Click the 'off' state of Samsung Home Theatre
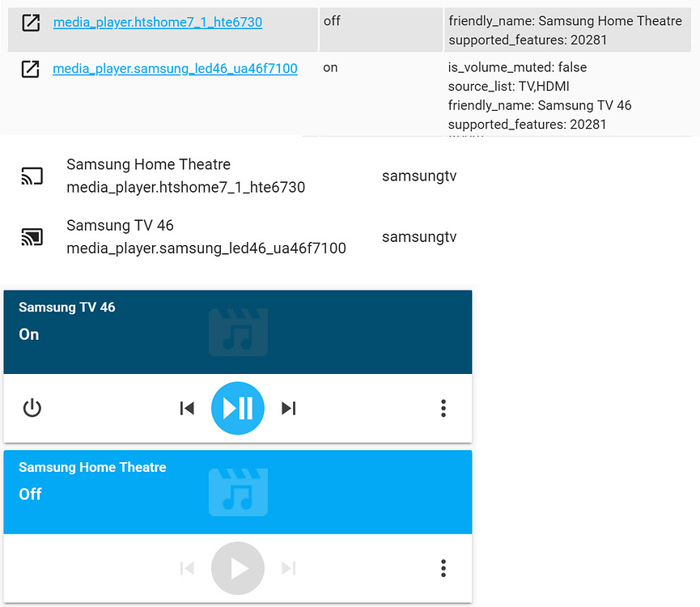700x607 pixels. click(x=332, y=21)
